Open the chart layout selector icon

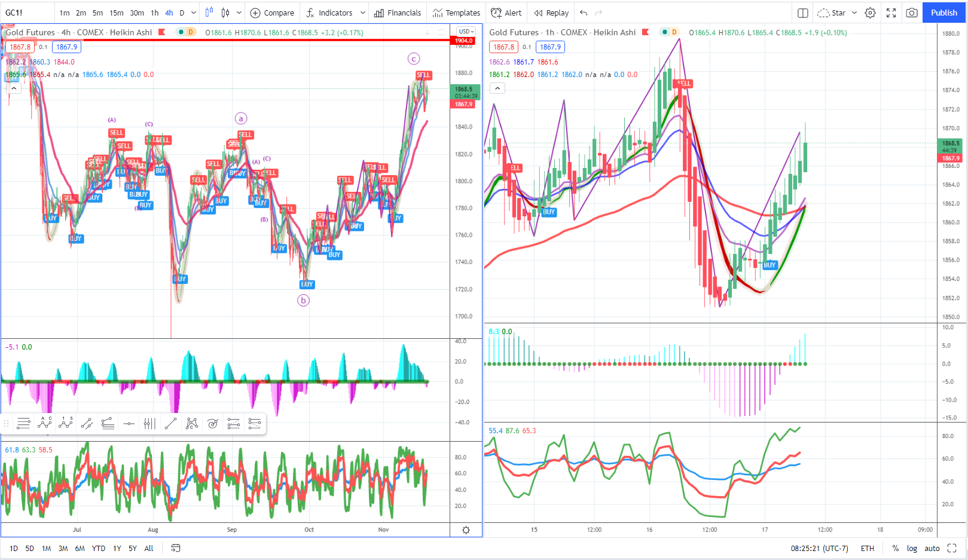(x=803, y=13)
